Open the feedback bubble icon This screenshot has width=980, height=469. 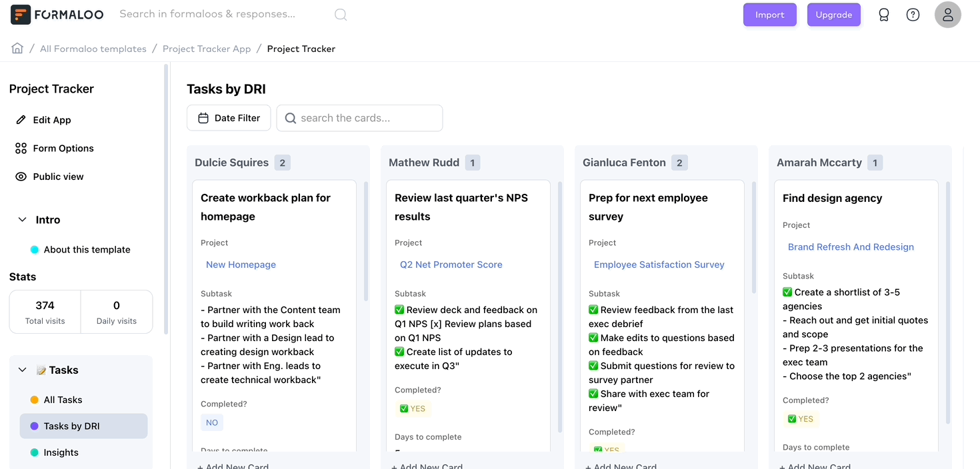[x=884, y=14]
